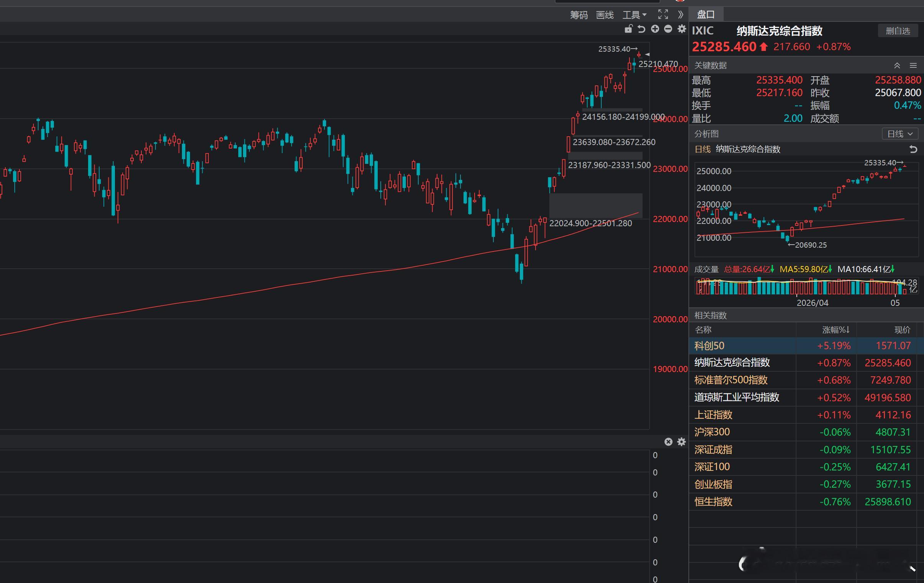Open lower indicator panel settings gear
Viewport: 924px width, 583px height.
[x=682, y=442]
